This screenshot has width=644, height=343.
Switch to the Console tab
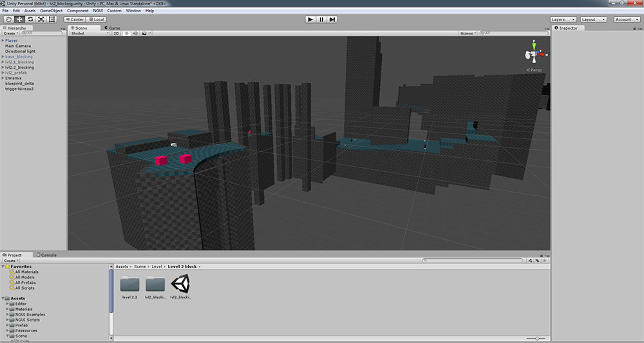(x=46, y=255)
